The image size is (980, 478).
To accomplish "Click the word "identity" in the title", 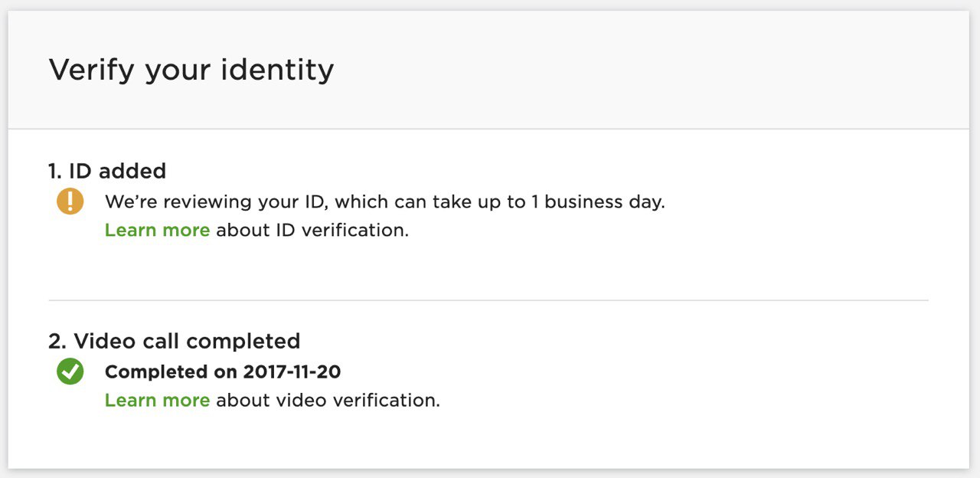I will coord(279,70).
